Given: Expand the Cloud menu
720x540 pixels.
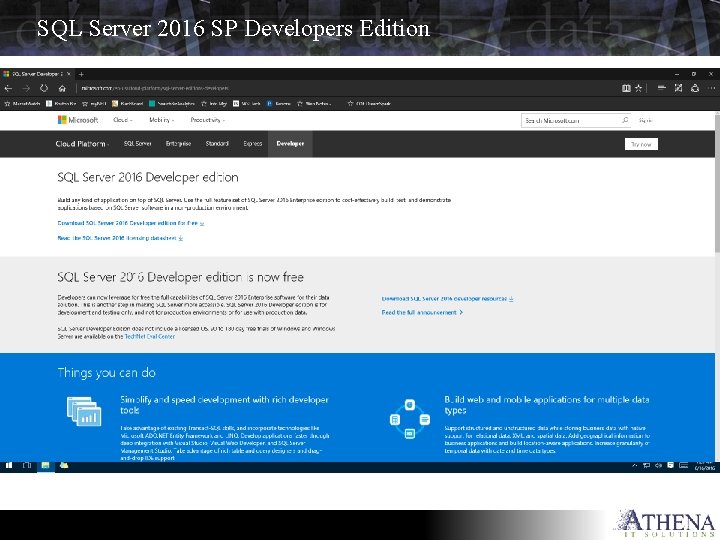Looking at the screenshot, I should [123, 120].
